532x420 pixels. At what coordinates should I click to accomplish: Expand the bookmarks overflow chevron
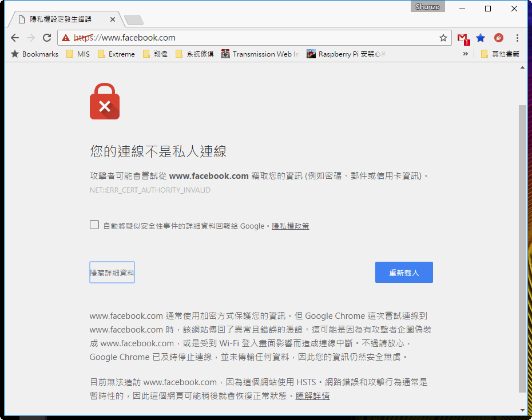pos(466,54)
